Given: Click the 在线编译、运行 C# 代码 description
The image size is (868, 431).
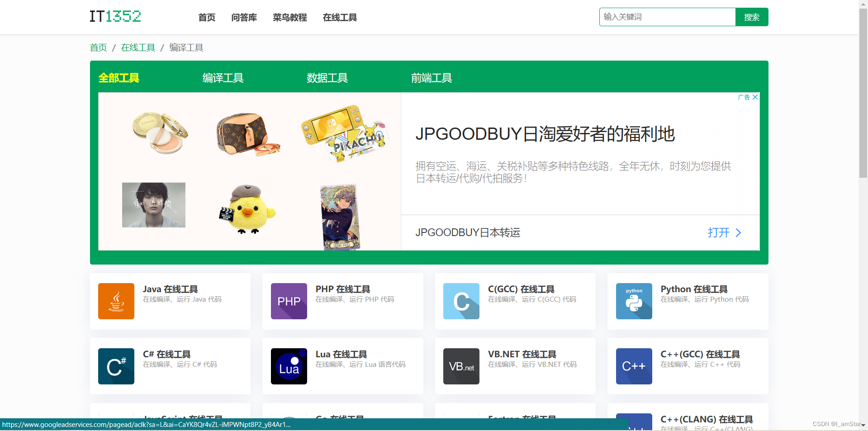Looking at the screenshot, I should [x=180, y=365].
